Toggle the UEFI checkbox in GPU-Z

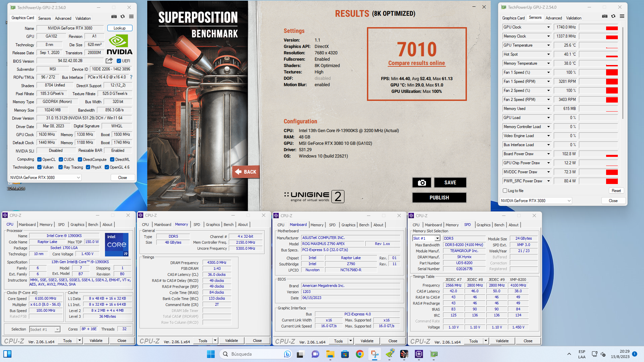click(x=119, y=61)
